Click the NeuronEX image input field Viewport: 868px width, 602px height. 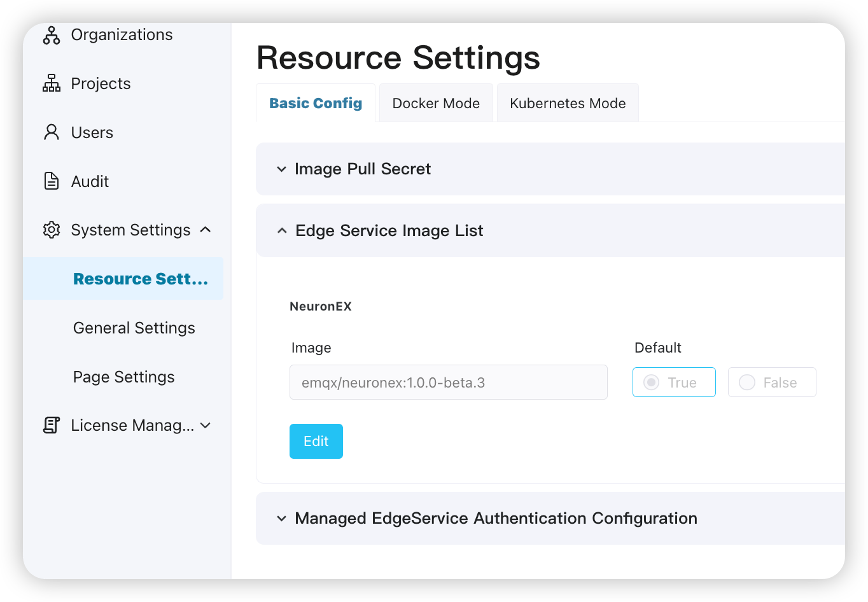[448, 382]
